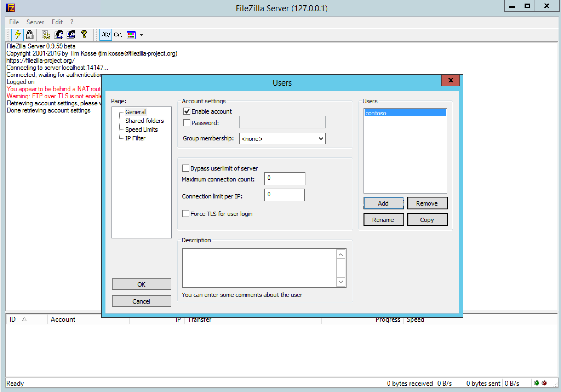Viewport: 561px width, 392px height.
Task: Select the C:\ path display icon
Action: point(118,35)
